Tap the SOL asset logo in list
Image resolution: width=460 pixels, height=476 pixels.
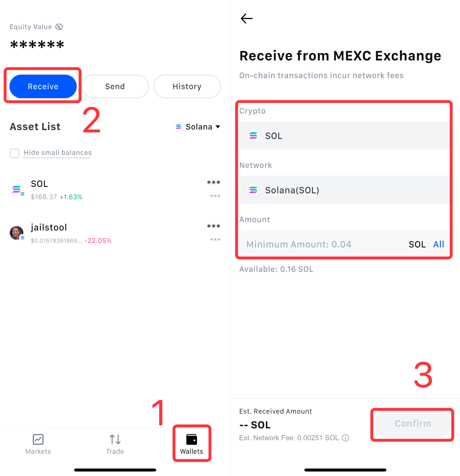pos(17,189)
